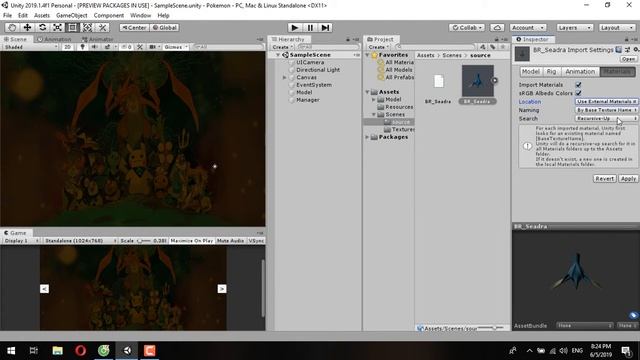640x360 pixels.
Task: Open the Component menu
Action: (109, 15)
